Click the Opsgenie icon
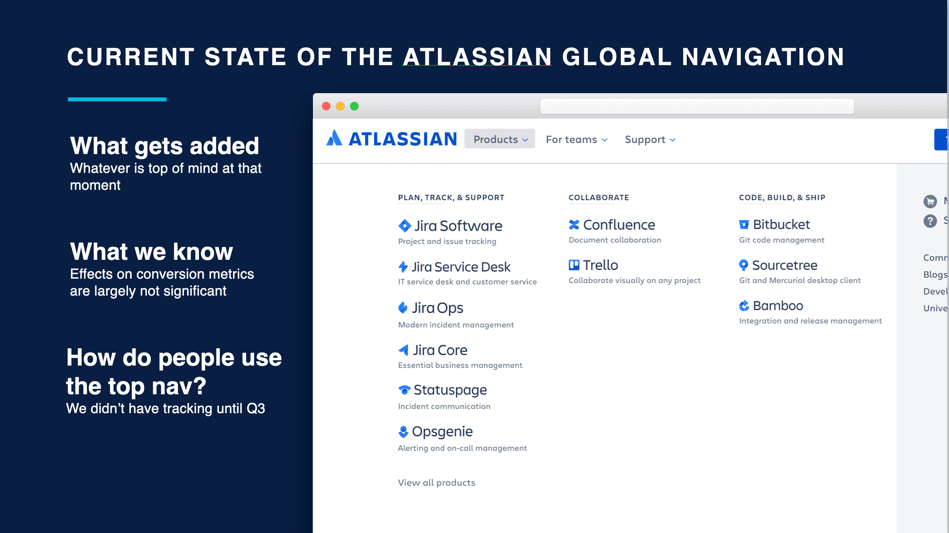The width and height of the screenshot is (949, 533). 403,432
